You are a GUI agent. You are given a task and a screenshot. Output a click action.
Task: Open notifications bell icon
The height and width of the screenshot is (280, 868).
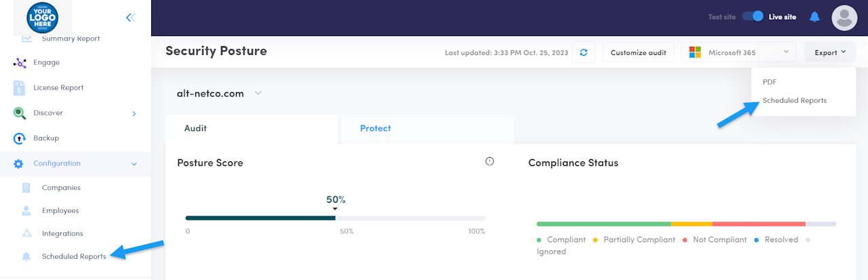pos(815,17)
